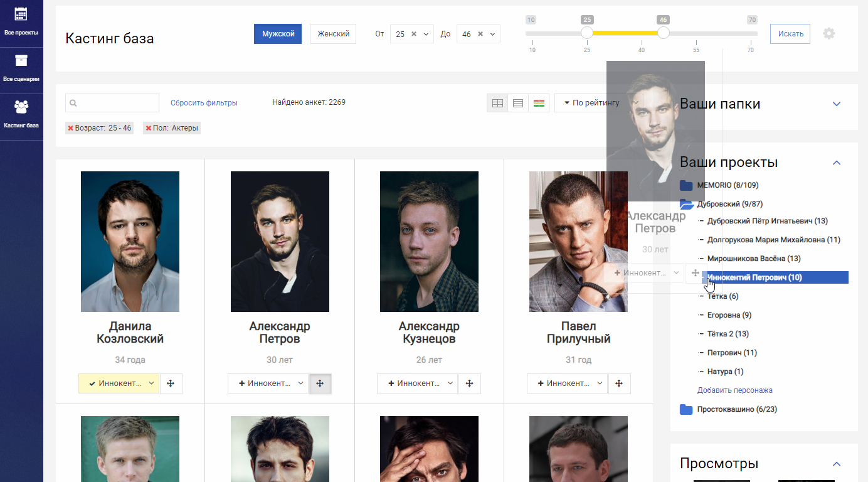Click the Найдено анкет: 2269 text
The width and height of the screenshot is (868, 482).
coord(309,102)
